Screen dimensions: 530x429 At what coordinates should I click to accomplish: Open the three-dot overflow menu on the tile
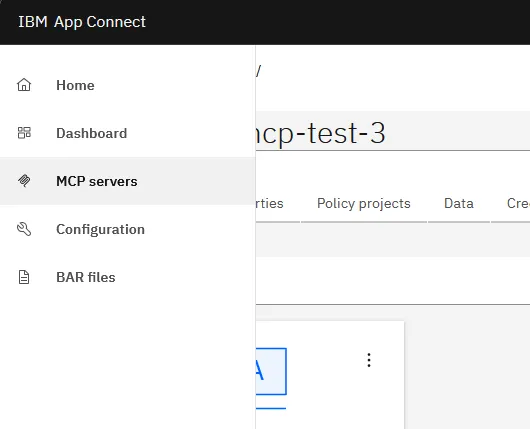coord(369,360)
